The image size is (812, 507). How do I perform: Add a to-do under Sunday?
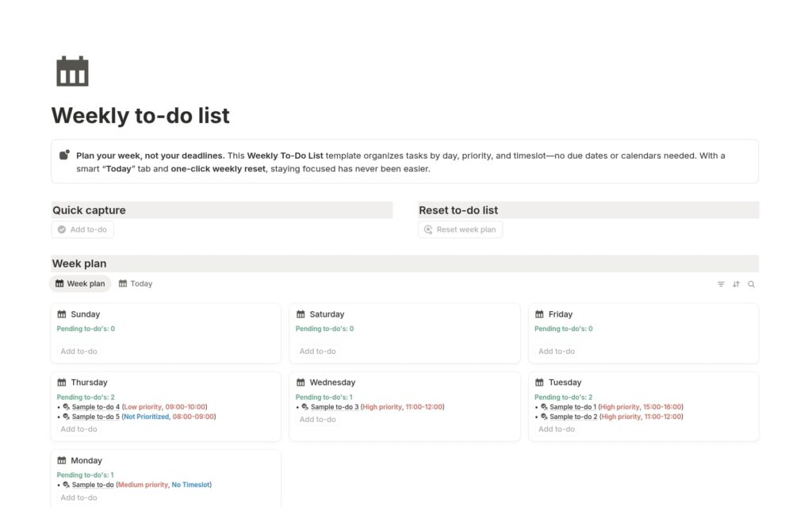tap(79, 351)
